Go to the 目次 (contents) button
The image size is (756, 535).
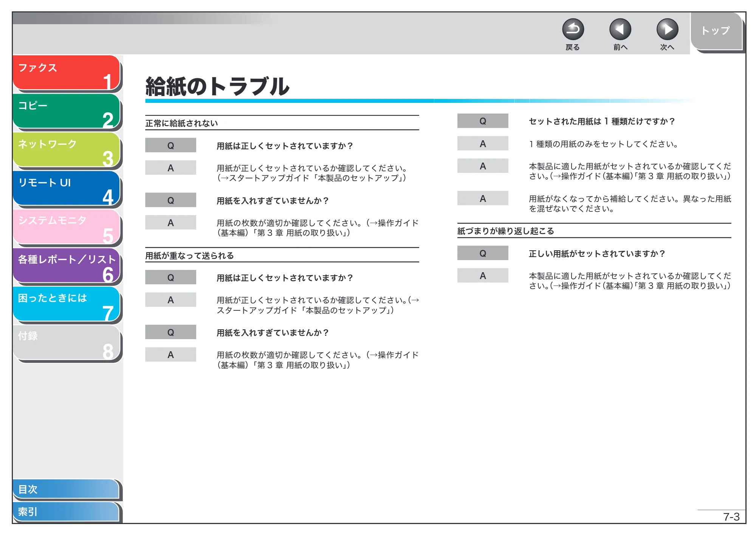66,489
